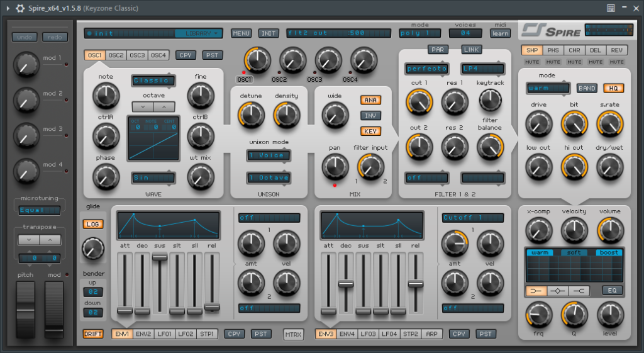Viewport: 644px width, 353px height.
Task: Click the x-comp knob
Action: click(538, 230)
